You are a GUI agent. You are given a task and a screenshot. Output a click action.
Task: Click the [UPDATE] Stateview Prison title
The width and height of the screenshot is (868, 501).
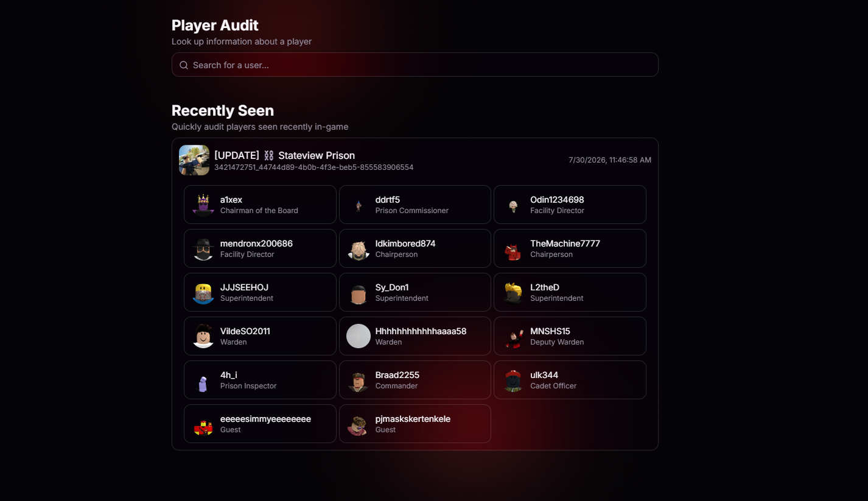click(284, 155)
